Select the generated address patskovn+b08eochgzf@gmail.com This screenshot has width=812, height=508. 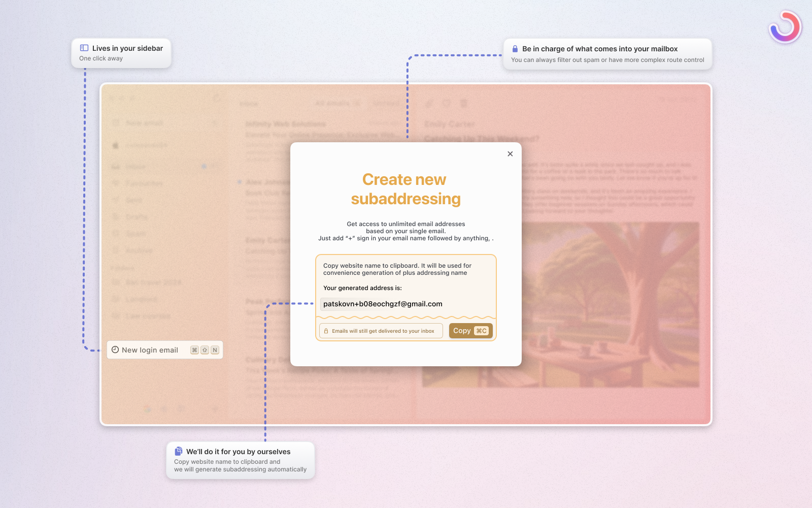pos(383,304)
